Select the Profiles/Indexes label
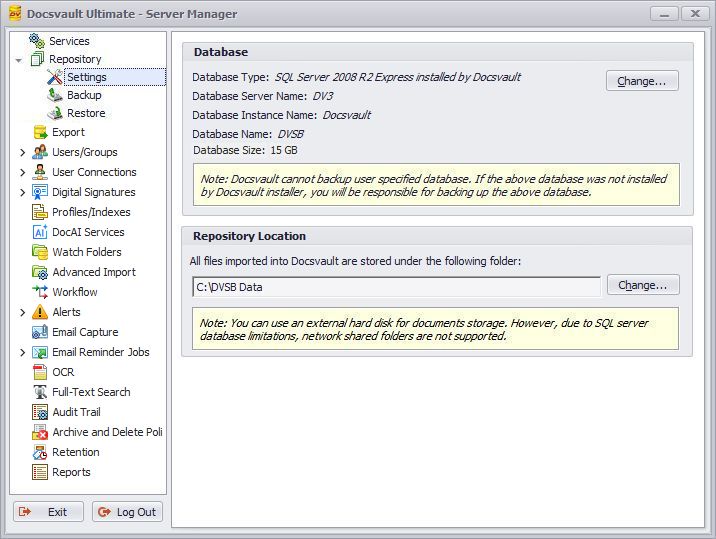 tap(91, 212)
